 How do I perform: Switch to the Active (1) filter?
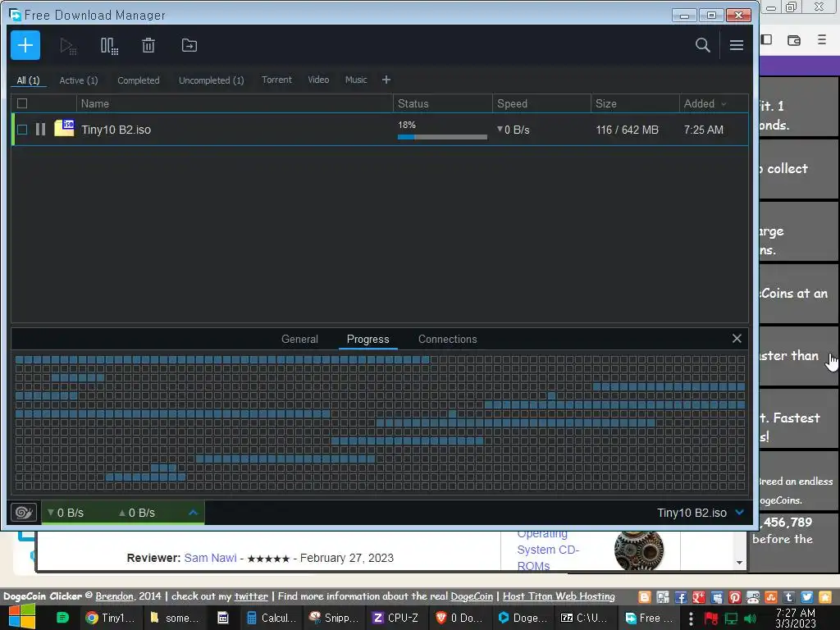click(78, 80)
